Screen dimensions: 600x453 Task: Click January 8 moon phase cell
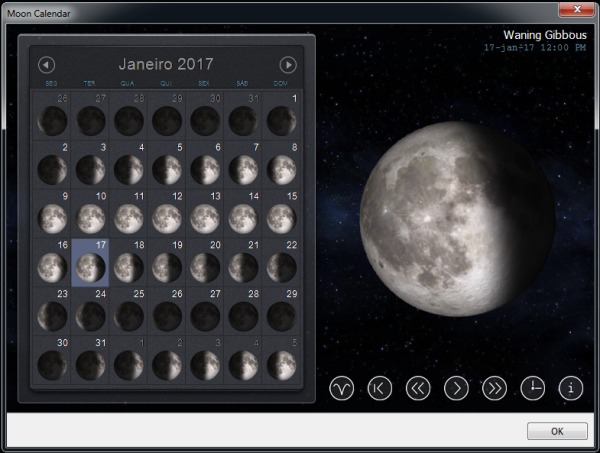(280, 166)
